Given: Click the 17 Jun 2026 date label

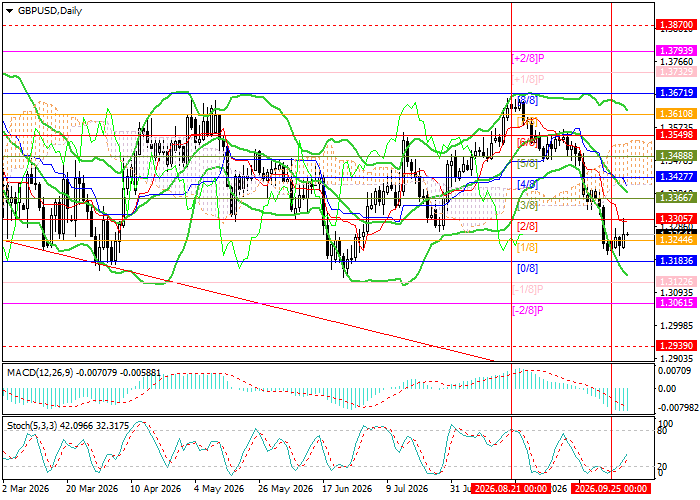Looking at the screenshot, I should 347,489.
